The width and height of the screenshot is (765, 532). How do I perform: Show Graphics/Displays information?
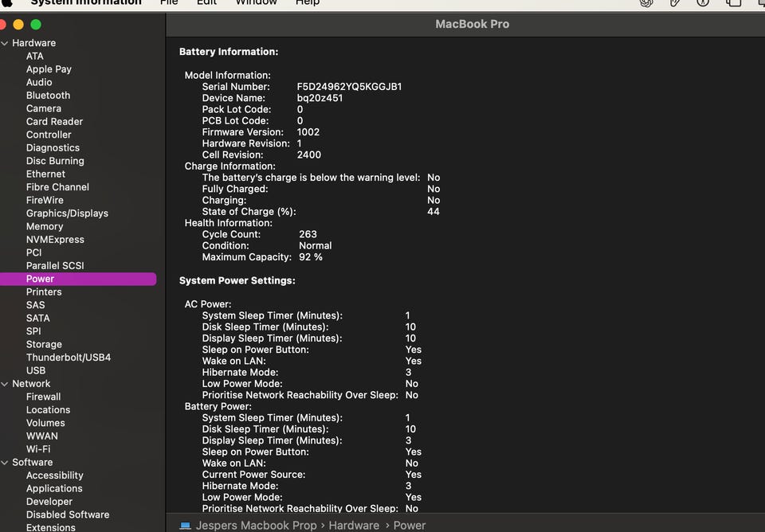point(67,213)
